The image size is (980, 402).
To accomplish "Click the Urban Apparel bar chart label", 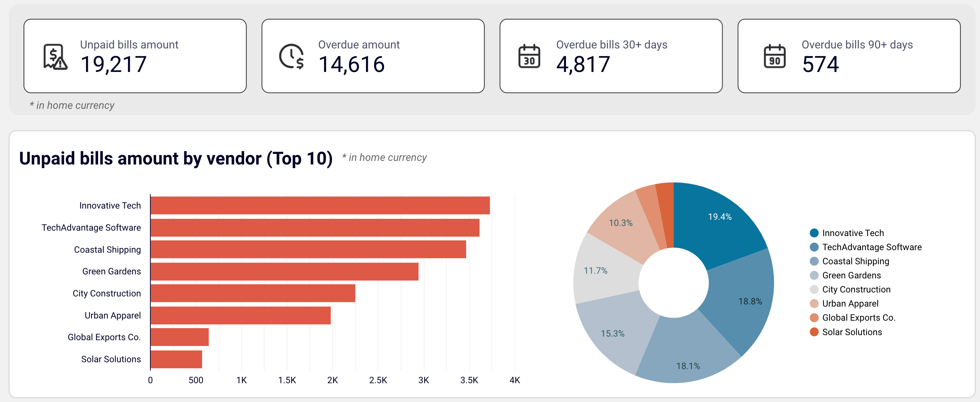I will point(112,315).
